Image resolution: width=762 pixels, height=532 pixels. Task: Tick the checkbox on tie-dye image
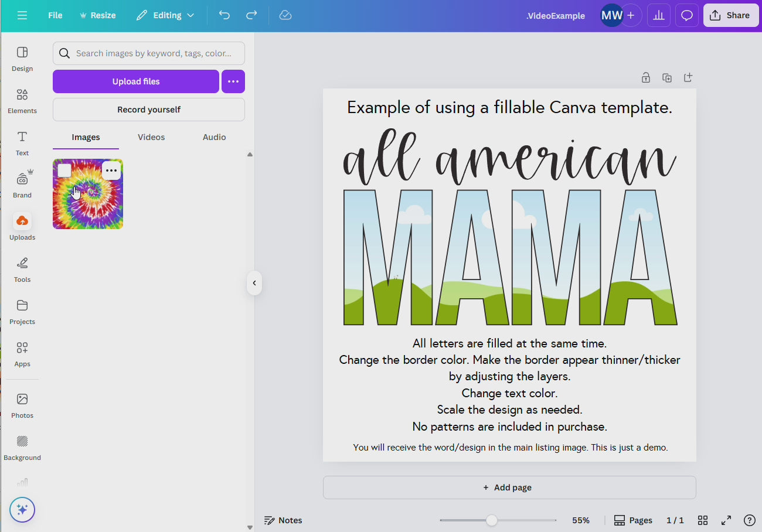pos(64,170)
